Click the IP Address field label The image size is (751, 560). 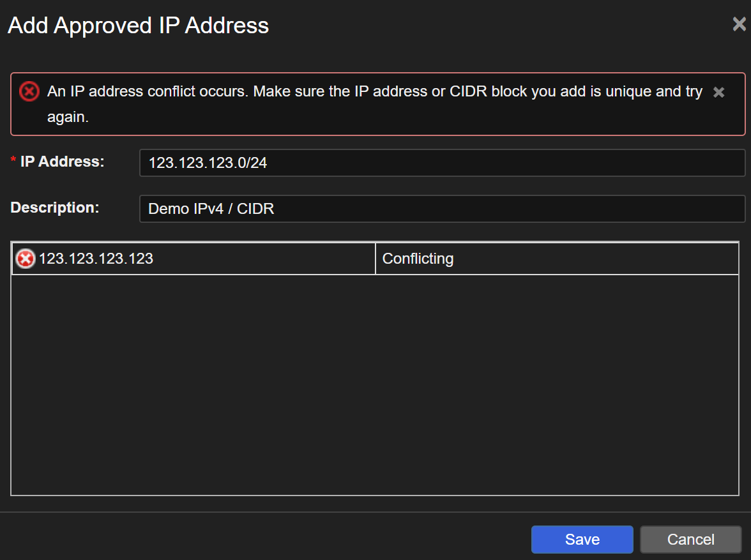[x=62, y=162]
